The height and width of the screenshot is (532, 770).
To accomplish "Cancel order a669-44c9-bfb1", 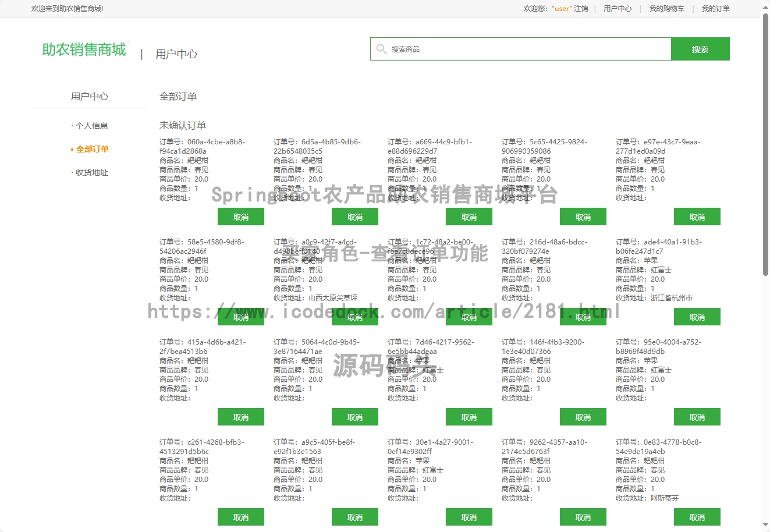I will tap(469, 217).
